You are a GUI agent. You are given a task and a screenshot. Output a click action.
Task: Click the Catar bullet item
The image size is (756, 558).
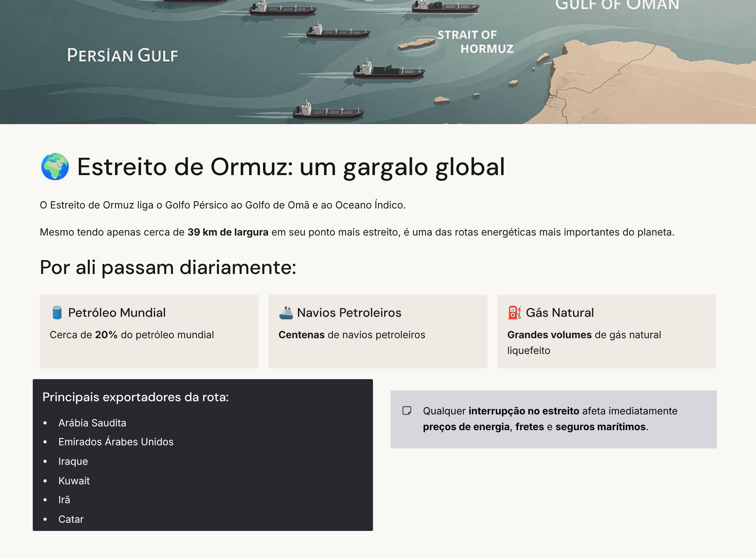click(71, 519)
